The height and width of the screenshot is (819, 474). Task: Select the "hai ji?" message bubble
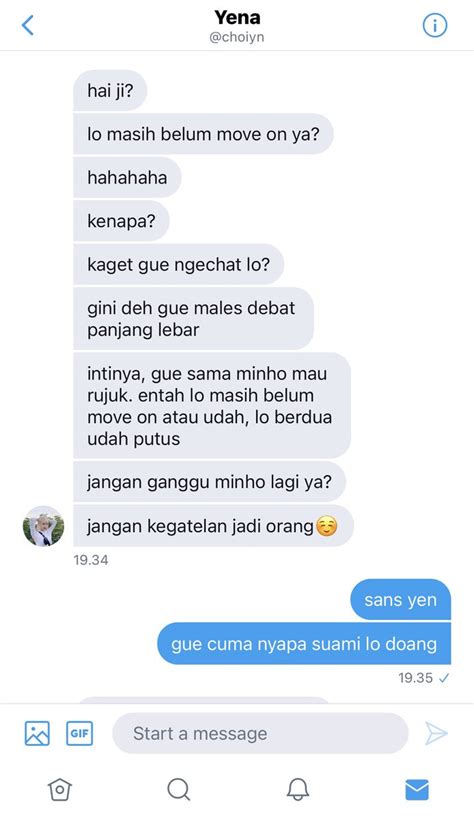pos(110,90)
